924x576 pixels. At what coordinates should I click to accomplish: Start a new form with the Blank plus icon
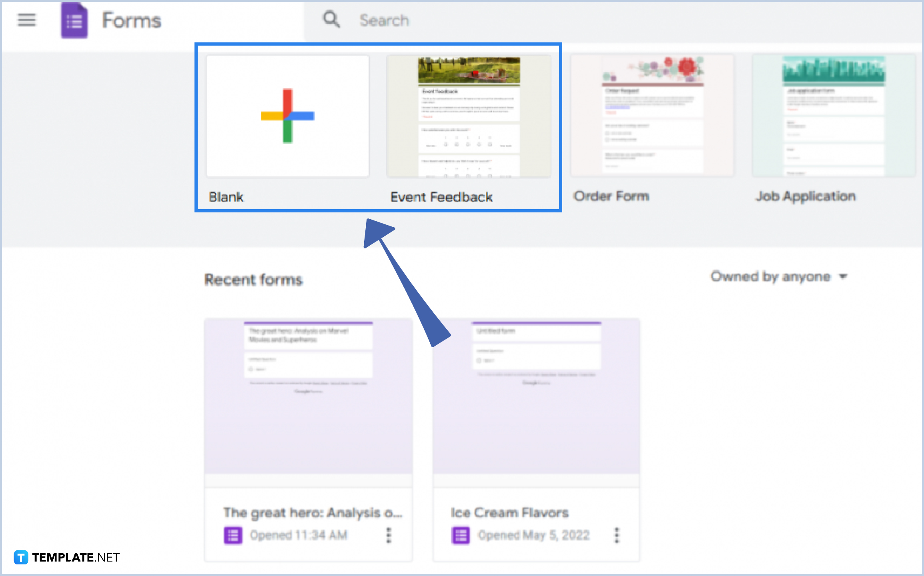pyautogui.click(x=287, y=116)
